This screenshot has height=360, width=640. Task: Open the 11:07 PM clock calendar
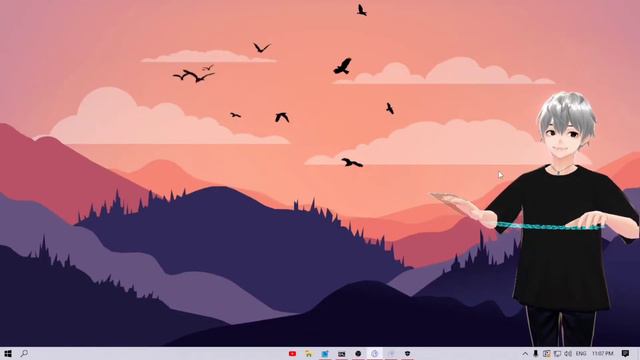(602, 353)
